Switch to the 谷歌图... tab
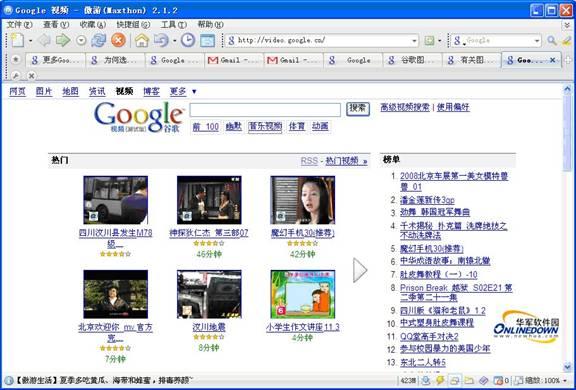The height and width of the screenshot is (390, 576). [412, 60]
